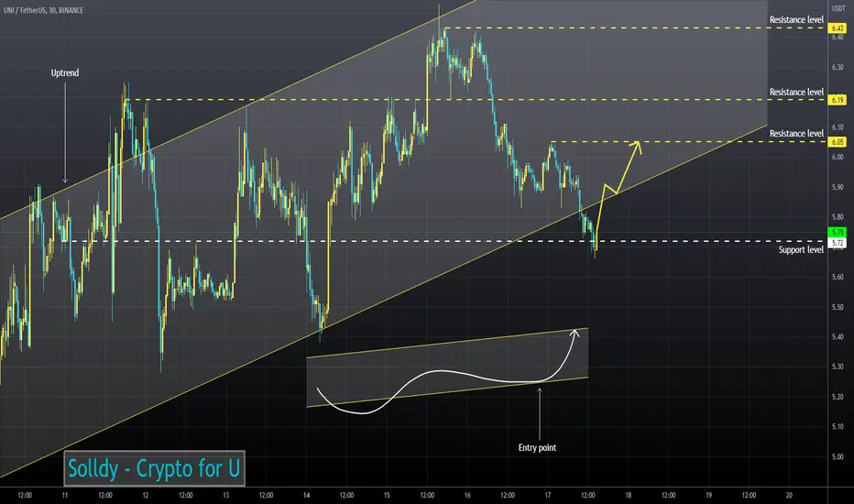The height and width of the screenshot is (504, 854).
Task: Click Resistance level label at 6.05
Action: pos(796,134)
